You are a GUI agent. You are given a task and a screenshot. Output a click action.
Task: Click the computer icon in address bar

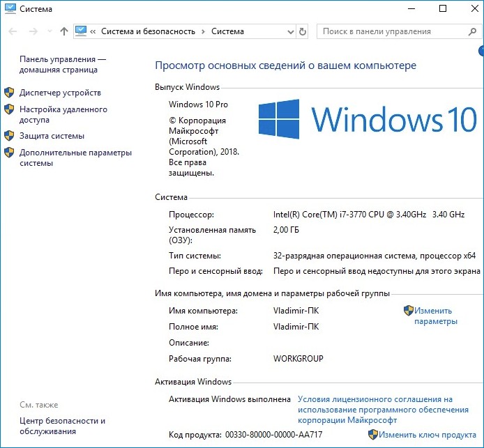[x=81, y=31]
